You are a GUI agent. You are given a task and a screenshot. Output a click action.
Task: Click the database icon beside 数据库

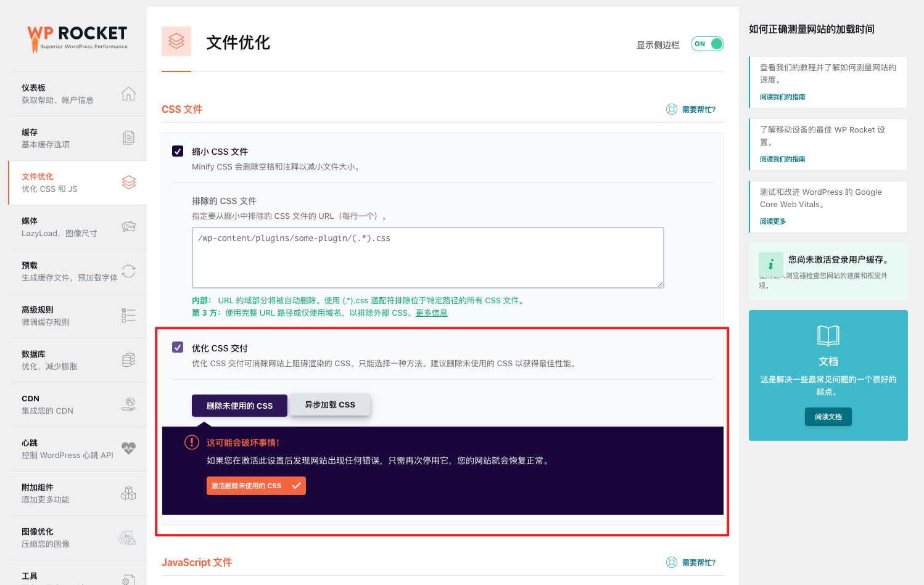tap(128, 360)
